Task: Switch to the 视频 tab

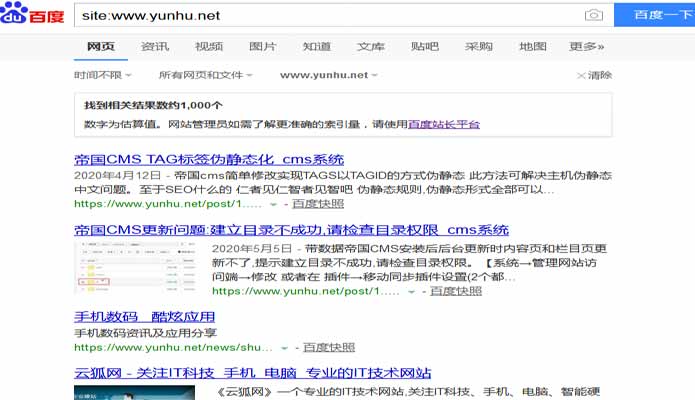Action: point(209,47)
